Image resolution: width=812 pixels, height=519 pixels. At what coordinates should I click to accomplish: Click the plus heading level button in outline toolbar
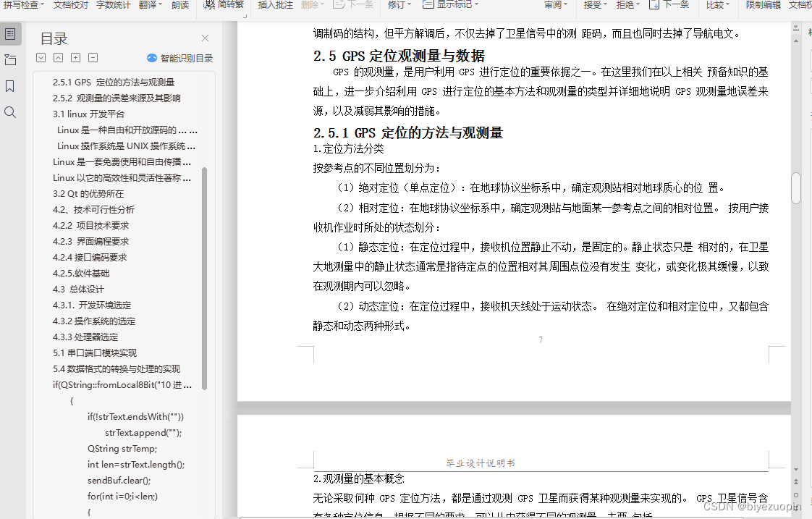[75, 57]
